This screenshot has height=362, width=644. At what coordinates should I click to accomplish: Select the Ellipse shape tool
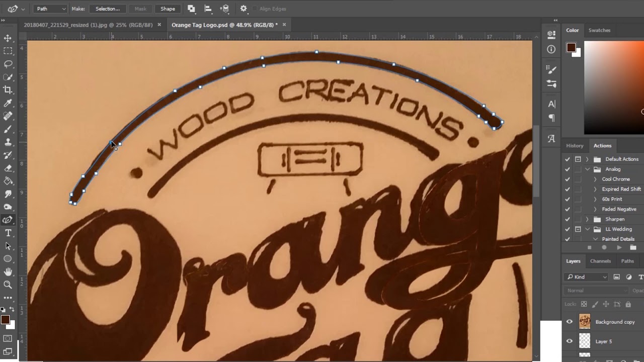[8, 259]
